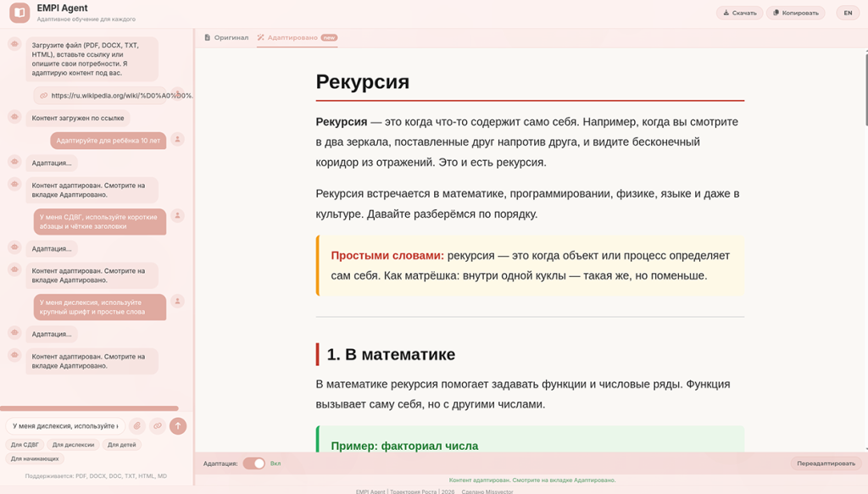Screen dimensions: 868x494
Task: Switch language with the EN button
Action: [848, 13]
